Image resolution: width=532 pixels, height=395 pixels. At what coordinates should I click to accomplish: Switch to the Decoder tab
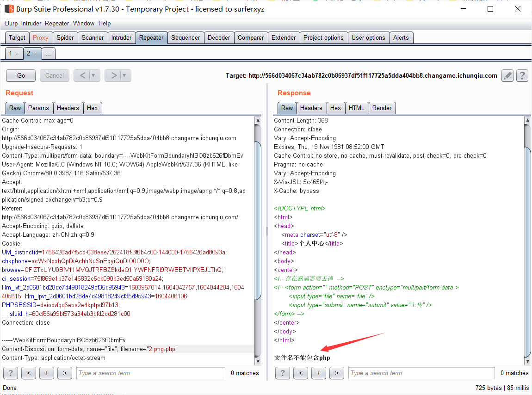[219, 37]
